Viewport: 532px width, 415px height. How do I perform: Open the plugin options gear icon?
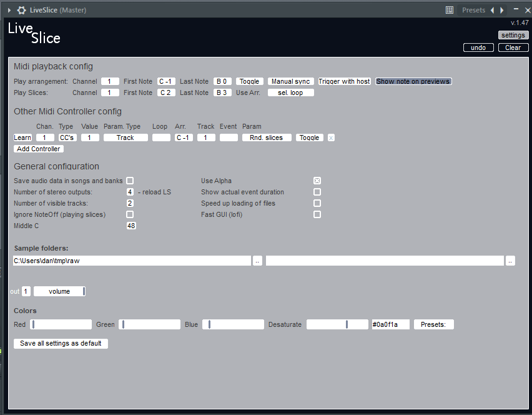(22, 10)
